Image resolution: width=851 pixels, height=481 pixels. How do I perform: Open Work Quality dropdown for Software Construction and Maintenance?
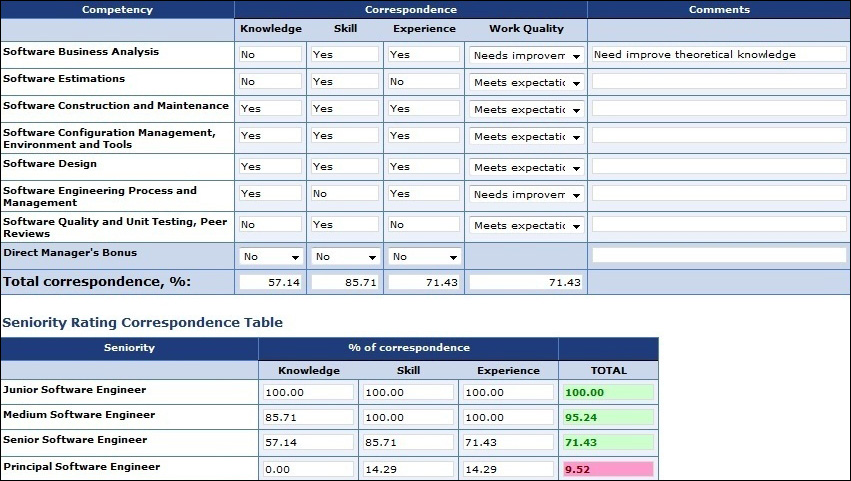526,110
